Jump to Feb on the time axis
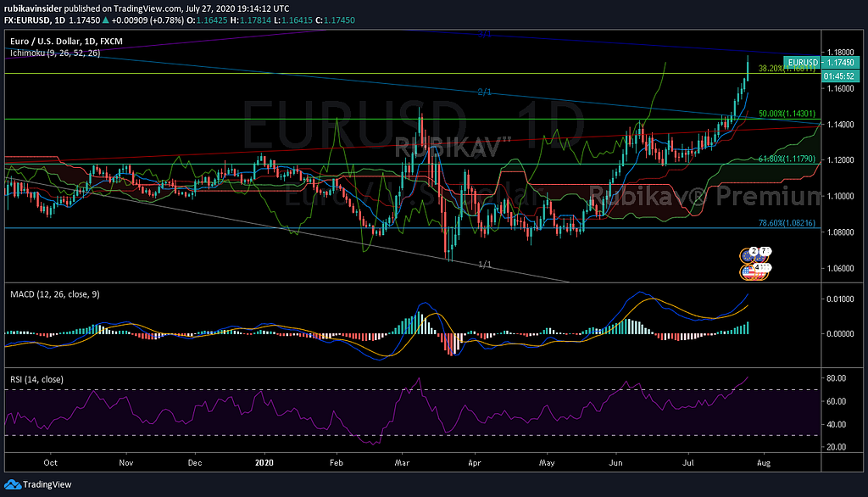The width and height of the screenshot is (868, 497). click(336, 462)
